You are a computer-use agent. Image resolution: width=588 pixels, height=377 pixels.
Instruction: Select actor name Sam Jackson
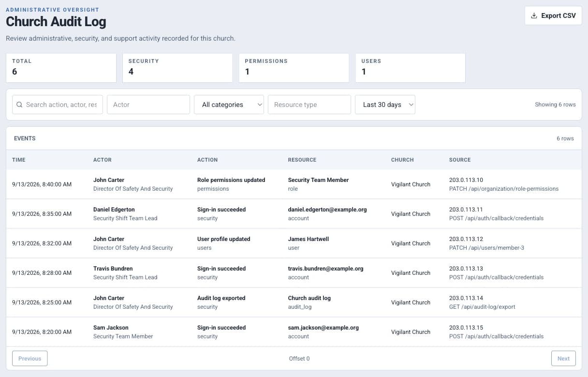tap(111, 328)
